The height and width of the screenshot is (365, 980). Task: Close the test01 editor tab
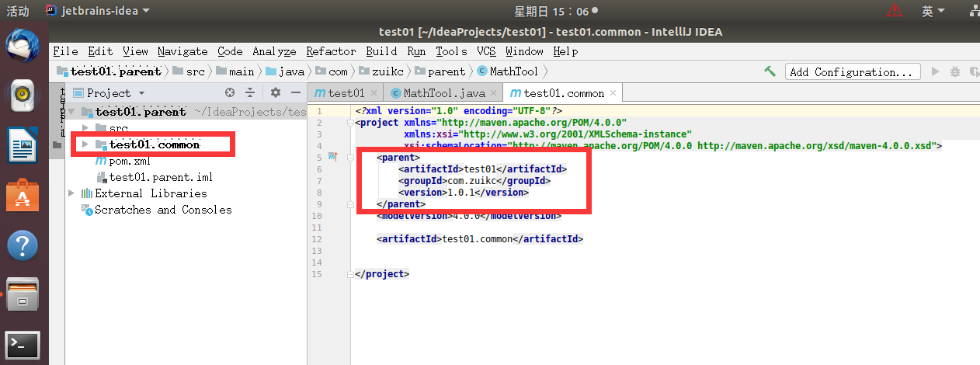[x=374, y=93]
